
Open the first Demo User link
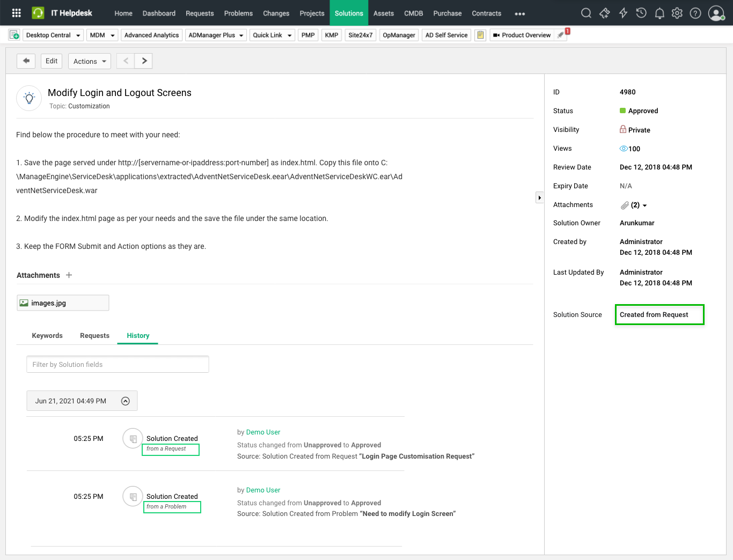[x=263, y=432]
